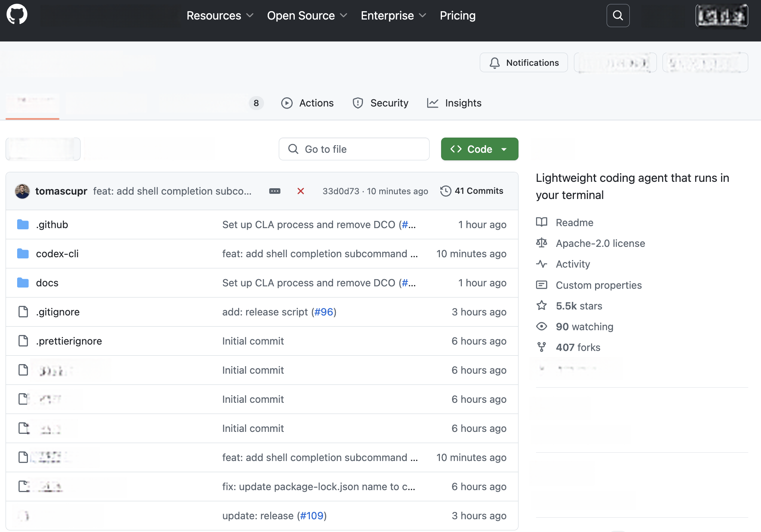The height and width of the screenshot is (532, 761).
Task: Click the stars star icon
Action: (x=542, y=305)
